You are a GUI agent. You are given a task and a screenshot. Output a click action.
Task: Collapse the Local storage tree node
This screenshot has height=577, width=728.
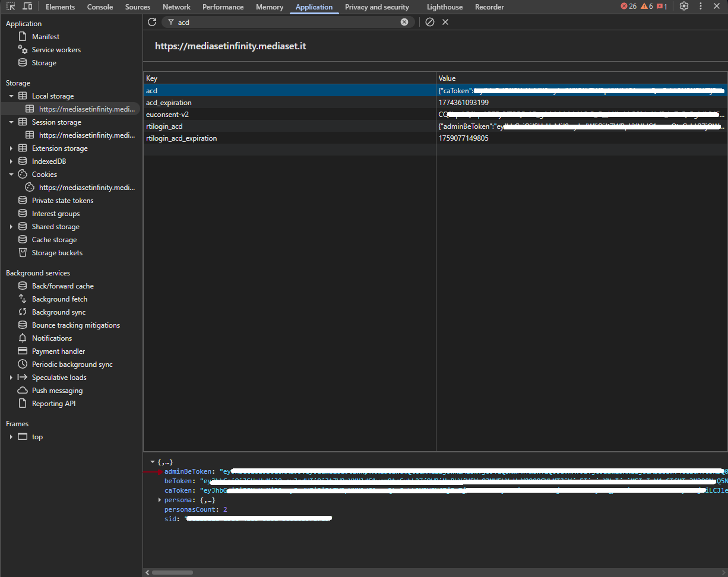[11, 96]
